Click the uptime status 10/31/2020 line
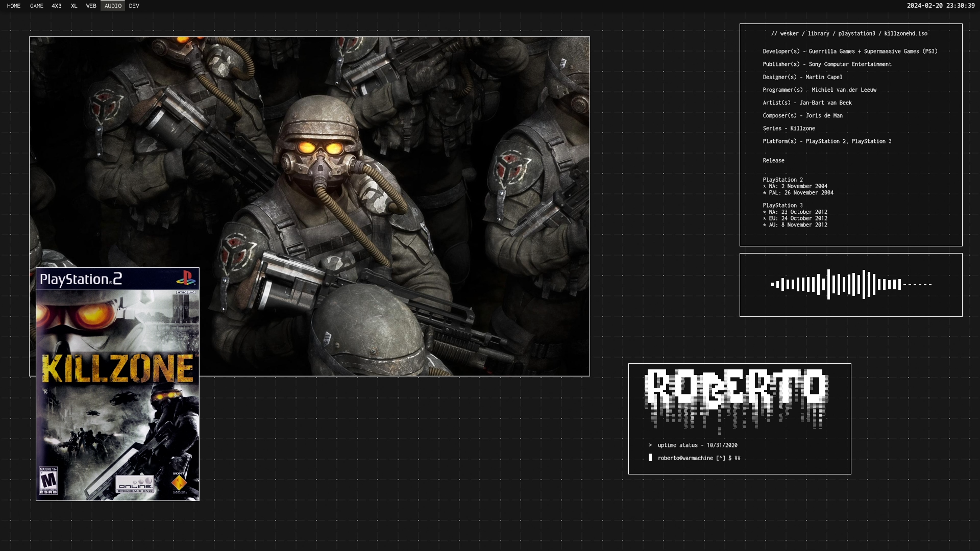This screenshot has height=551, width=980. [x=693, y=445]
